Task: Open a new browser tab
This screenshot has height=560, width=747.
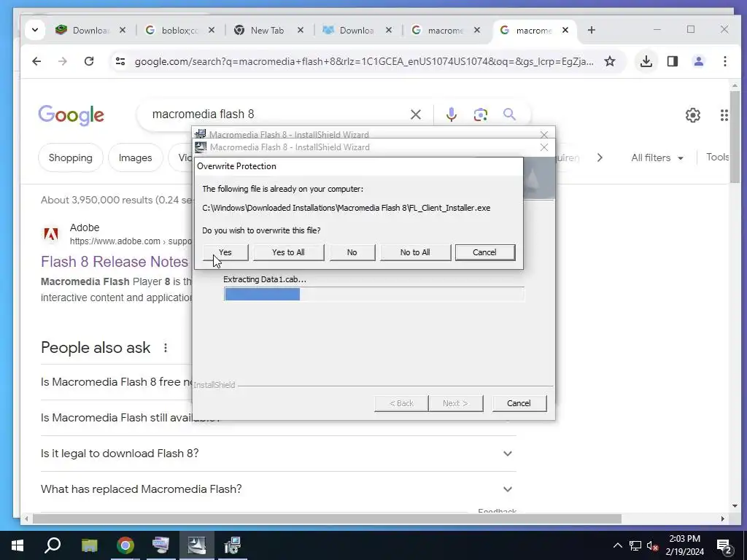Action: point(591,30)
